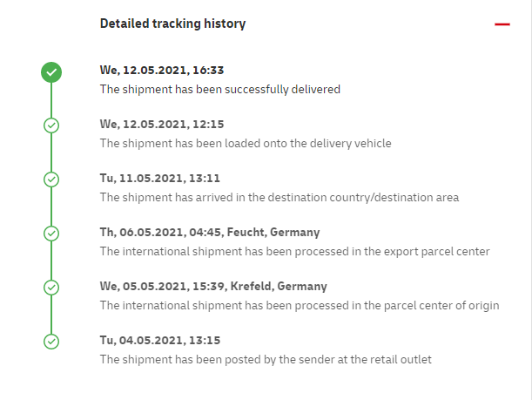Click the posted at retail outlet text

tap(266, 359)
